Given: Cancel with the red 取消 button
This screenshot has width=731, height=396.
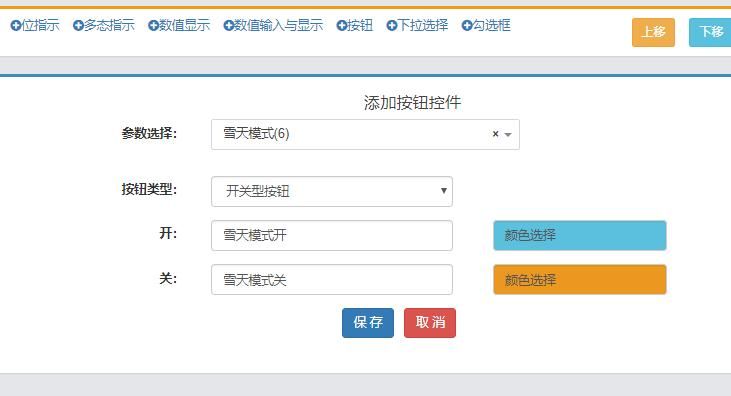Looking at the screenshot, I should coord(430,323).
